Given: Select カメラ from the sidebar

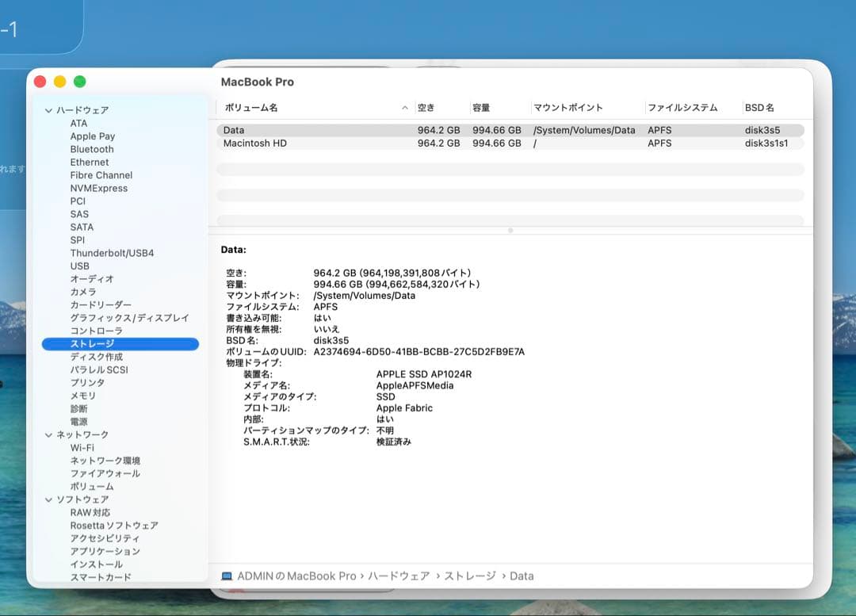Looking at the screenshot, I should point(82,292).
